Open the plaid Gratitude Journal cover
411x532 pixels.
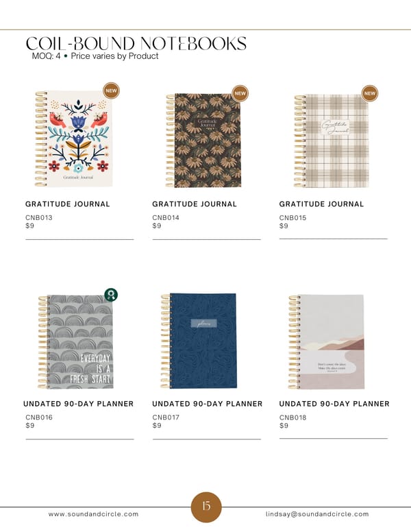(332, 141)
